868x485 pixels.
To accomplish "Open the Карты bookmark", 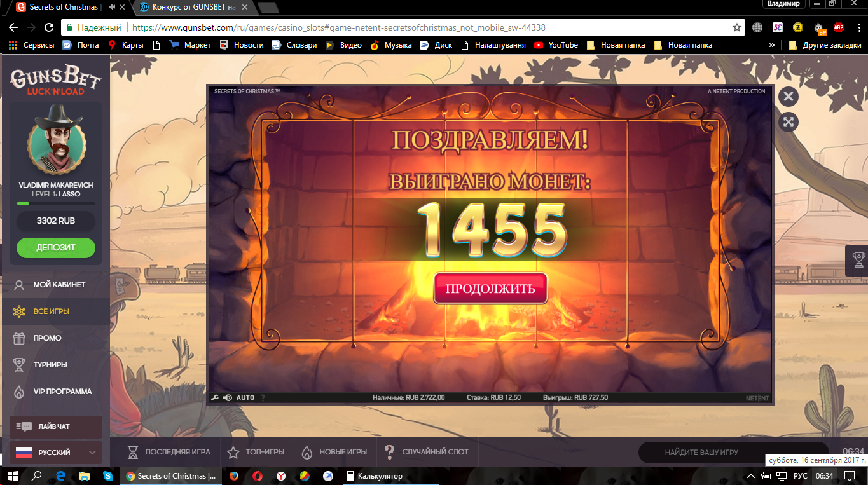I will [x=126, y=45].
